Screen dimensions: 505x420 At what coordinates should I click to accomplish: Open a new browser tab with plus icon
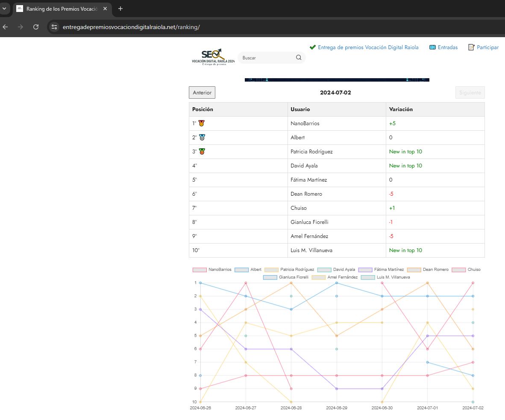(x=120, y=9)
